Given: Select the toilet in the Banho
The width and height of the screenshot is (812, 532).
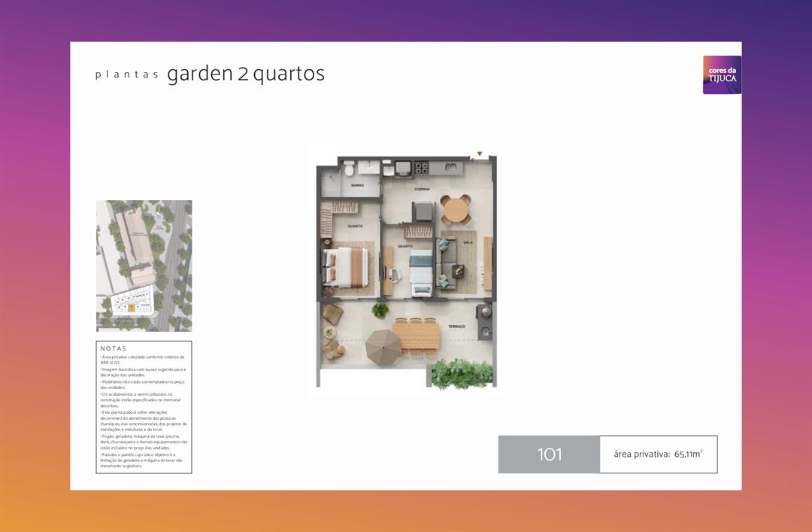Looking at the screenshot, I should [350, 171].
